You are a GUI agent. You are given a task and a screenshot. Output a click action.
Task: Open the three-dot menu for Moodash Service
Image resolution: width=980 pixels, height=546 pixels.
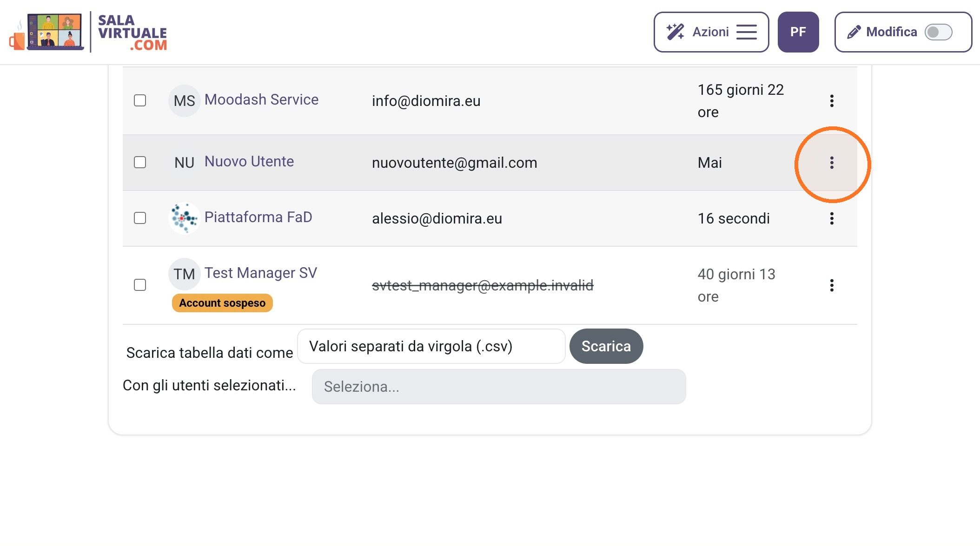point(832,101)
